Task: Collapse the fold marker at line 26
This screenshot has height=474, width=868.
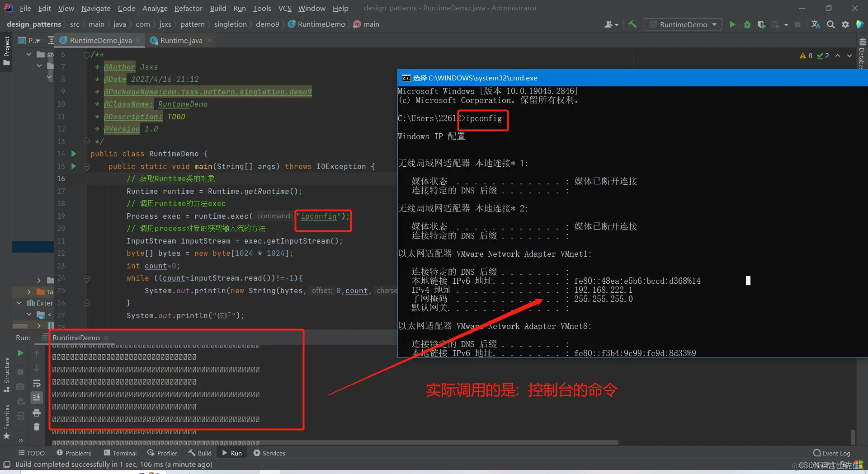Action: click(x=87, y=303)
